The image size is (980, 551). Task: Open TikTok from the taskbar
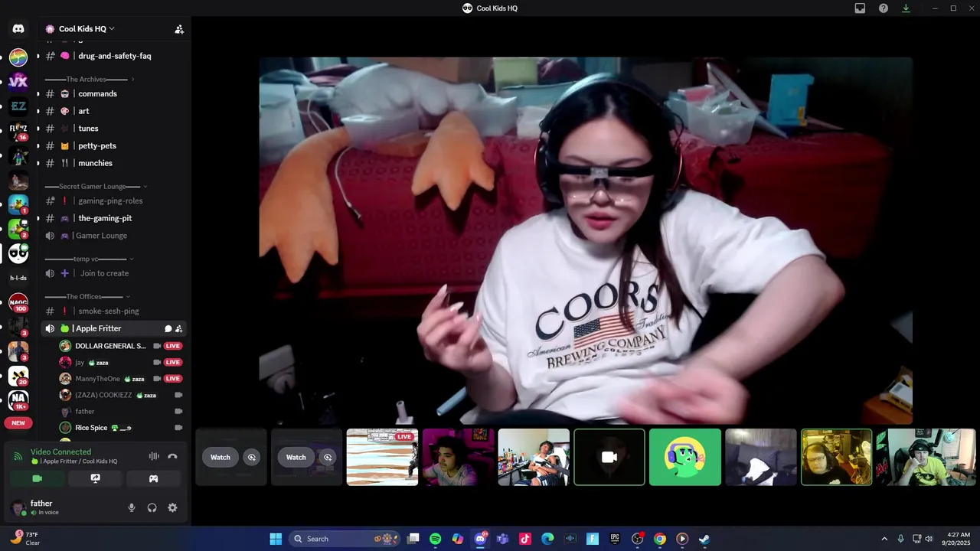click(x=525, y=539)
